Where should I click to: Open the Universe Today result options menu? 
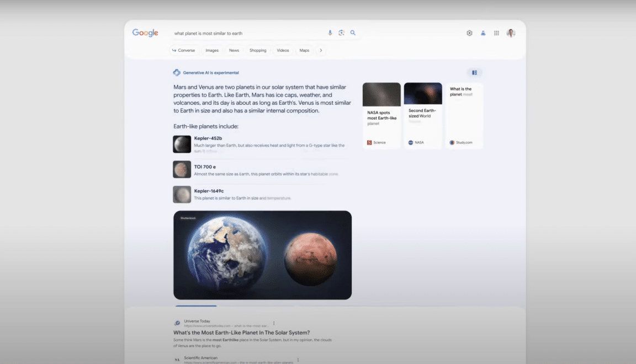tap(274, 323)
